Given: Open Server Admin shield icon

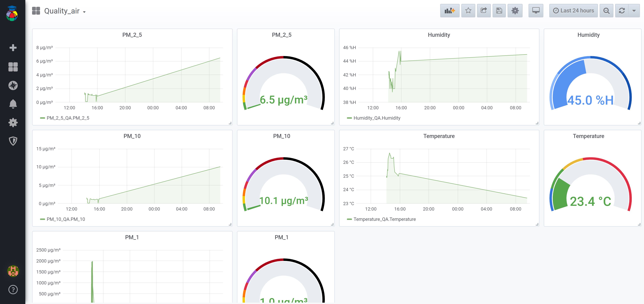Looking at the screenshot, I should 13,141.
